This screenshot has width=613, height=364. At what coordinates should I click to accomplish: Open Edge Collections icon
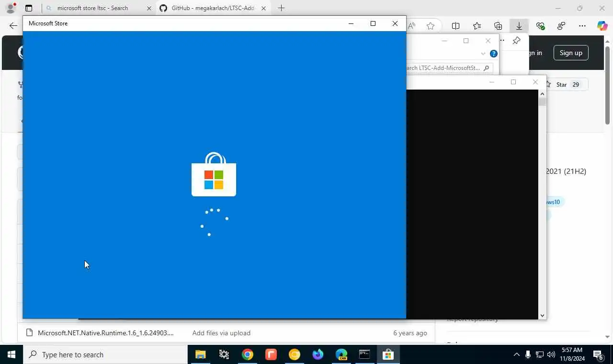tap(498, 26)
